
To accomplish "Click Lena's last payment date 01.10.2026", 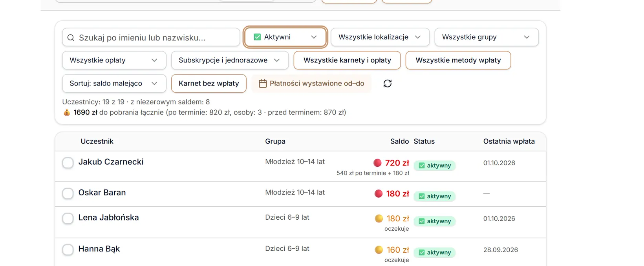I will point(499,219).
